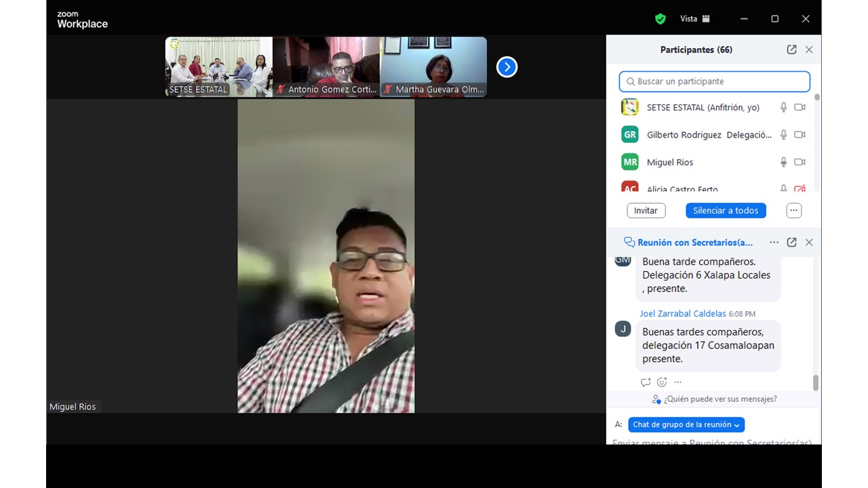Screen dimensions: 868x488
Task: Open the Vista view menu
Action: coord(695,19)
